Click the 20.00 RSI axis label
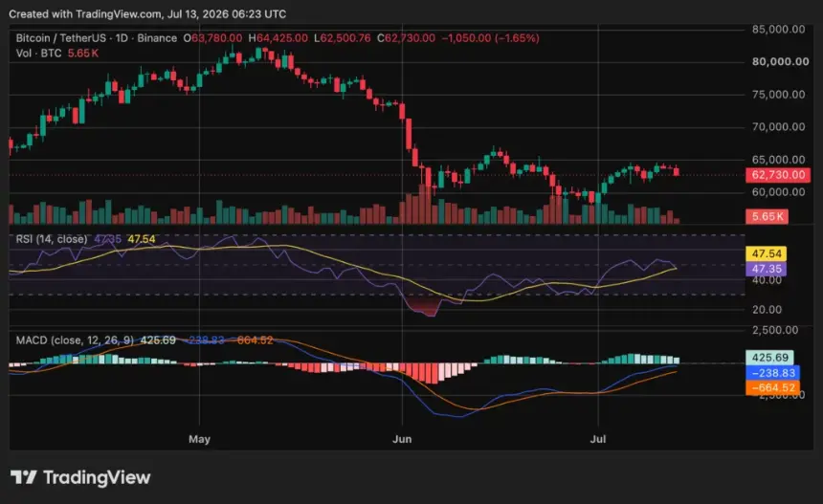The height and width of the screenshot is (504, 823). pos(767,310)
